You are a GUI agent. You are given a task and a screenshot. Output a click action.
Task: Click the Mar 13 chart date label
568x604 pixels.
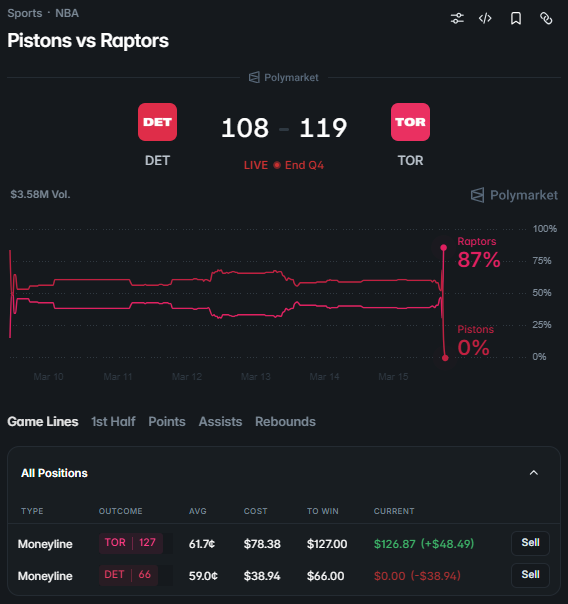[256, 377]
